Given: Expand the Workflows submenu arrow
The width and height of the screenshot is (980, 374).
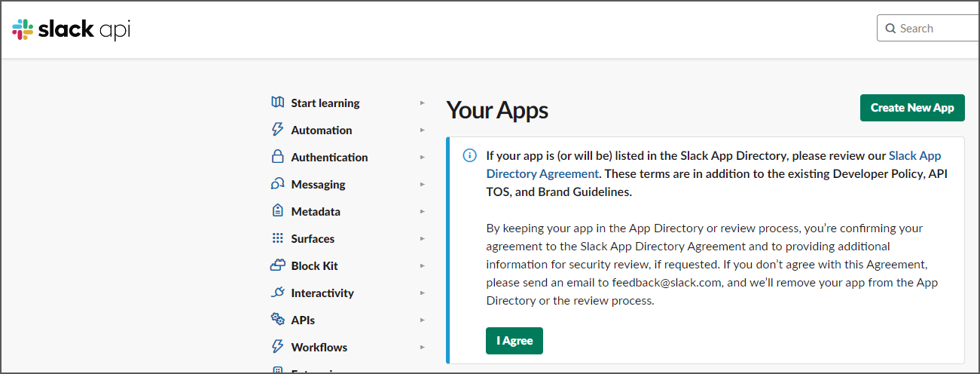Looking at the screenshot, I should (x=423, y=347).
